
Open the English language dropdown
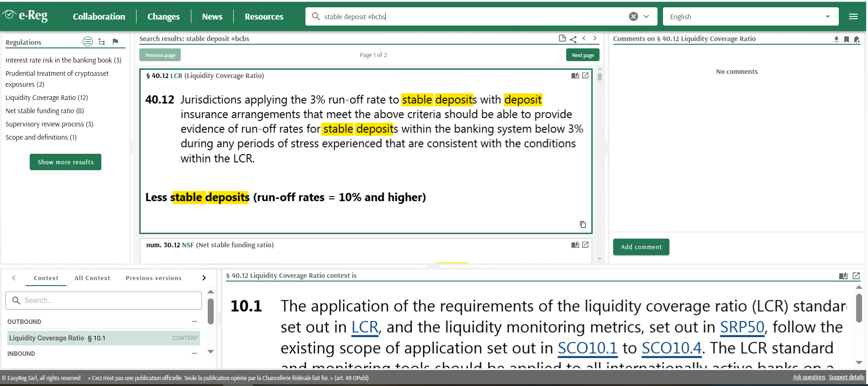(750, 16)
